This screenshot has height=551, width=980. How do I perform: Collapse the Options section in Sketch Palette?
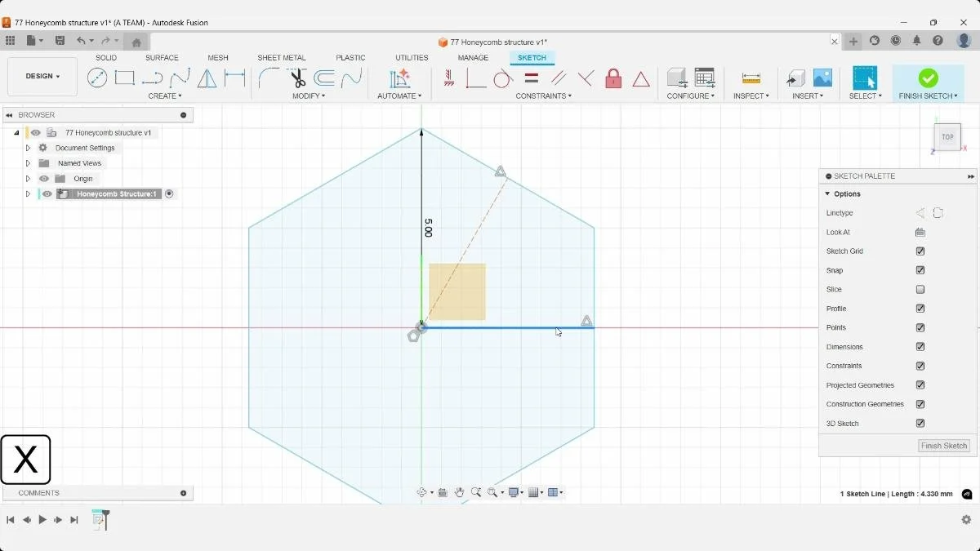pos(827,194)
